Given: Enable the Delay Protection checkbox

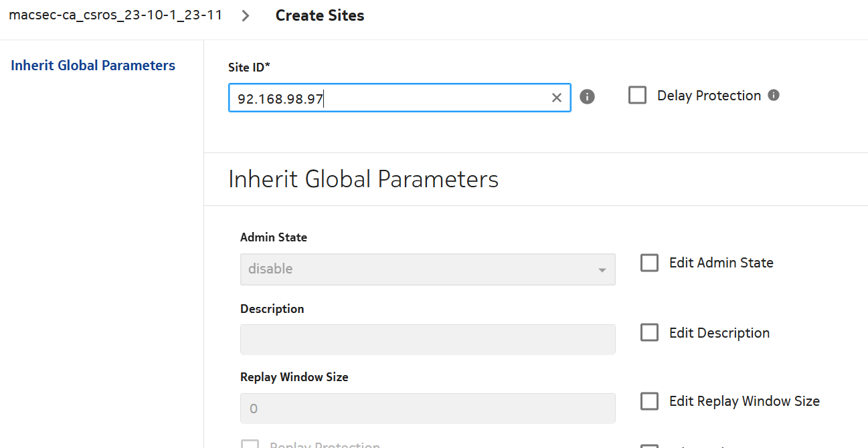Looking at the screenshot, I should (x=638, y=96).
